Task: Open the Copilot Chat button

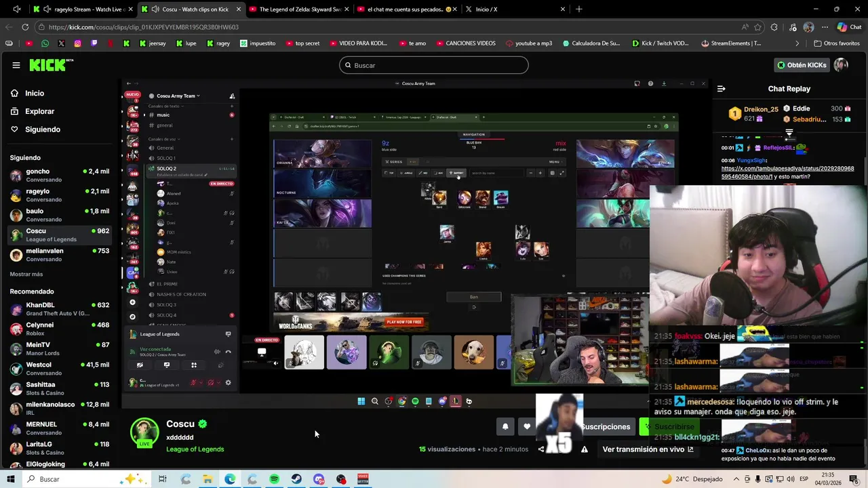Action: [850, 27]
